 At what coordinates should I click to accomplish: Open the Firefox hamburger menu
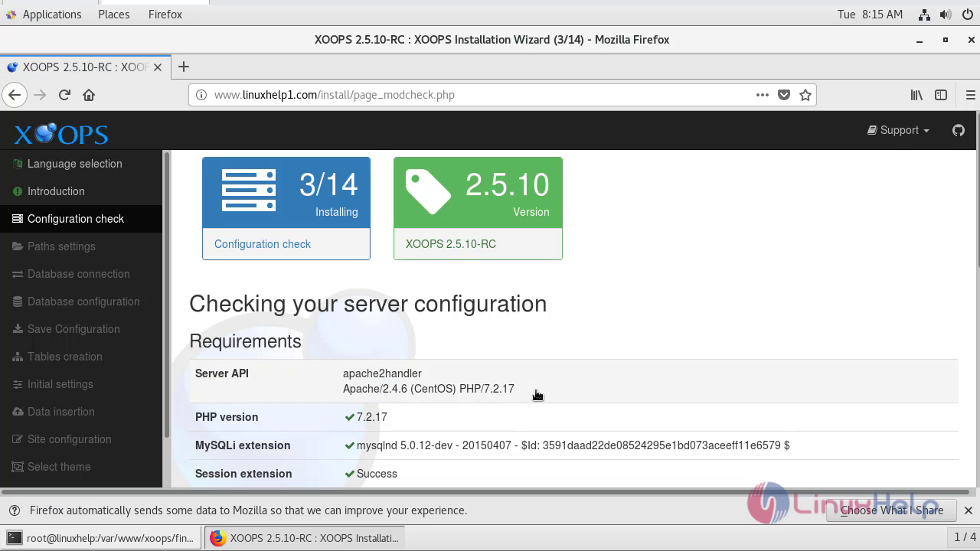point(970,95)
